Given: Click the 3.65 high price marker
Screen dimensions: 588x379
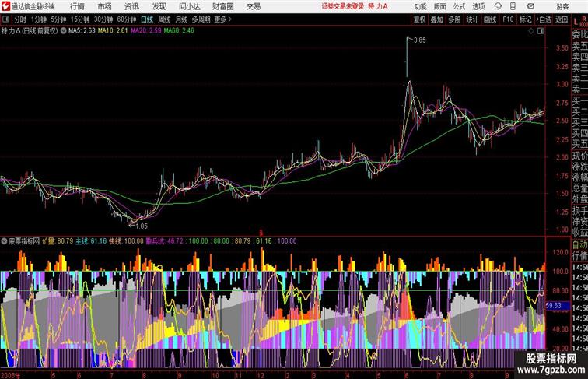Looking at the screenshot, I should [x=420, y=40].
